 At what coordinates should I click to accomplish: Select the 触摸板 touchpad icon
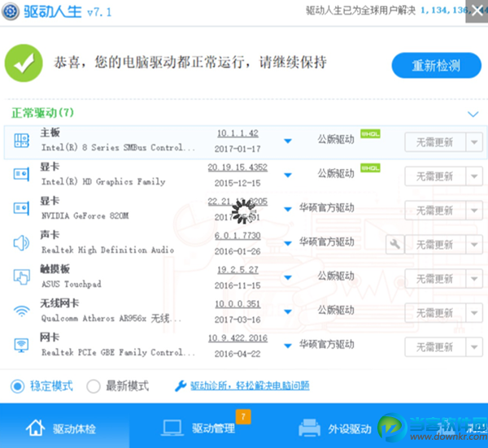pyautogui.click(x=21, y=277)
